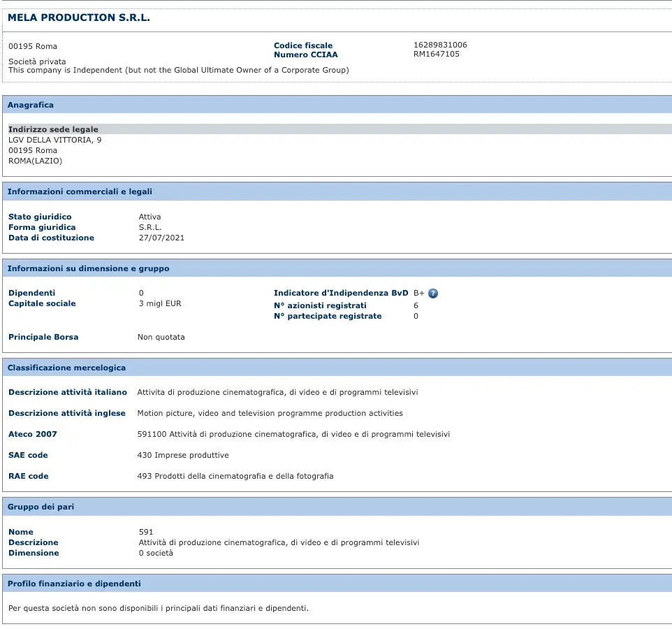Click the Ateco 2007 code 591100 entry
This screenshot has height=629, width=672.
pos(293,434)
